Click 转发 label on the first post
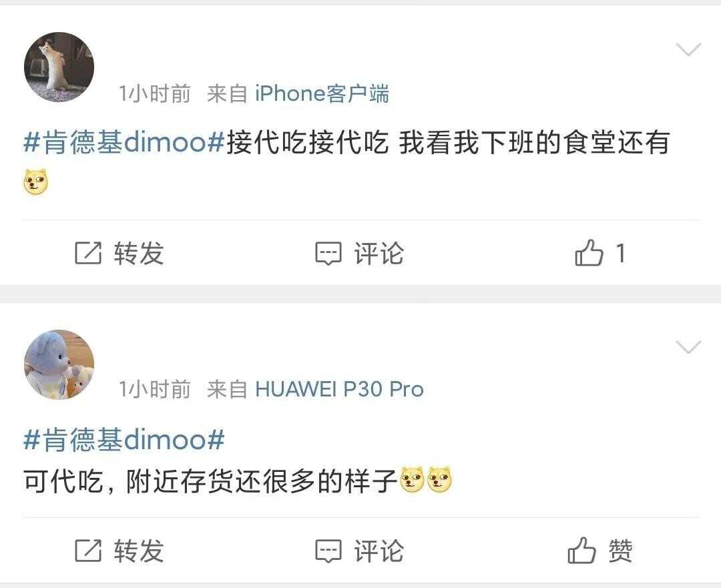The image size is (721, 588). (x=139, y=254)
